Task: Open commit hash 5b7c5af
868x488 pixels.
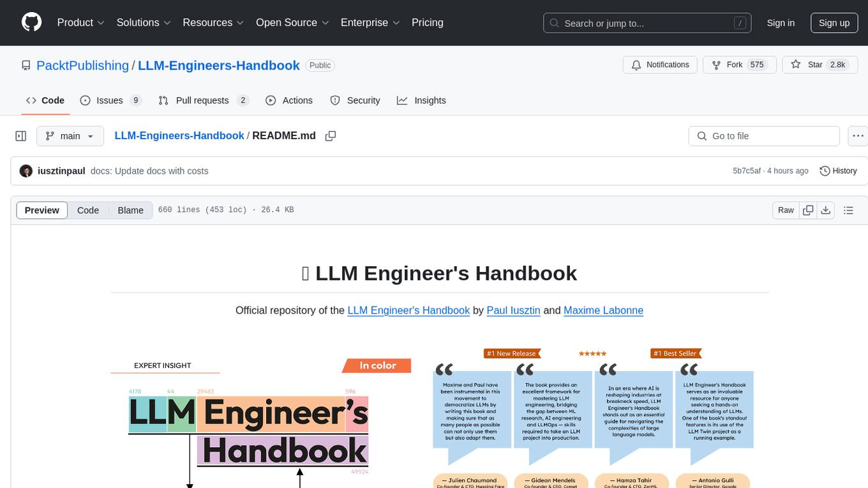Action: (747, 171)
